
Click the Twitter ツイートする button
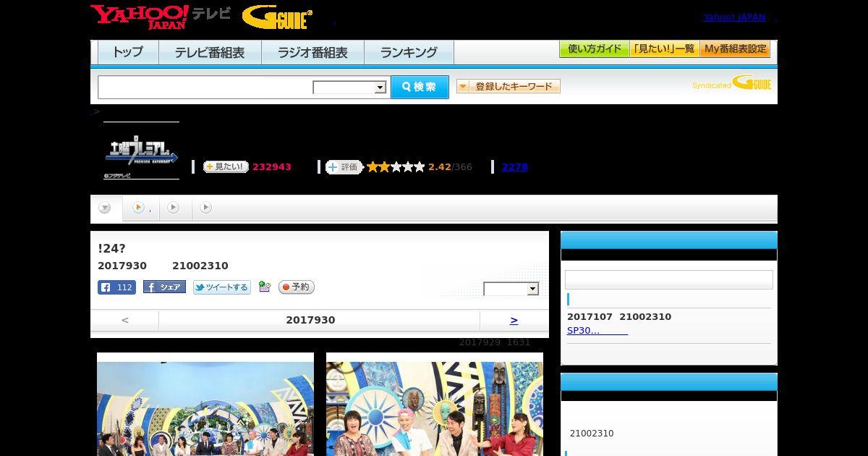pos(222,287)
